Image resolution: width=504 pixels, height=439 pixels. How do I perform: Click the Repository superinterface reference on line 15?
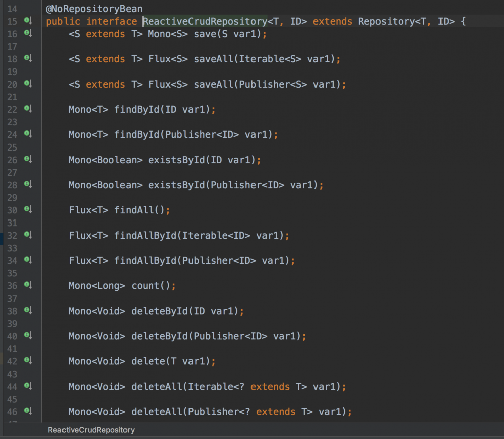[x=385, y=21]
